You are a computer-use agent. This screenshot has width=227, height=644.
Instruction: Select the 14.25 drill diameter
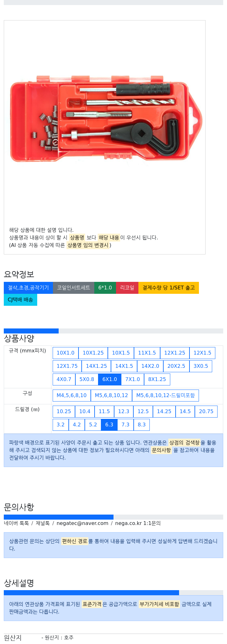tap(164, 412)
